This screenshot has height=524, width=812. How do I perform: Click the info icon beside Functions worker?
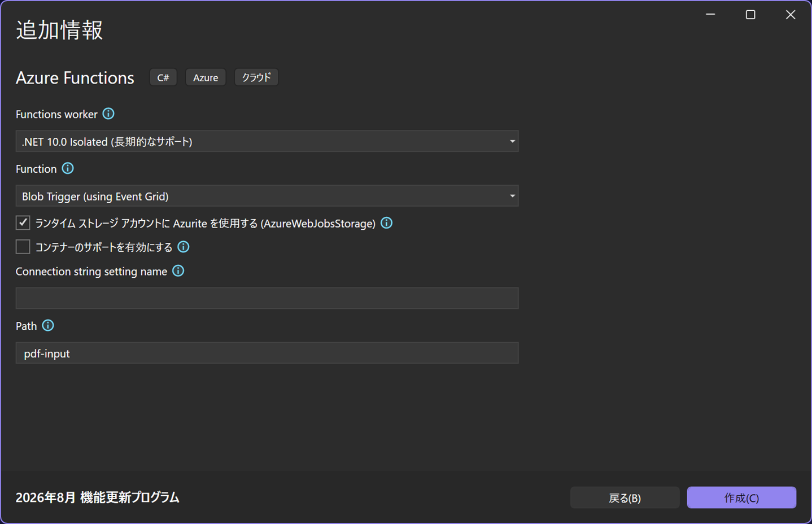108,114
